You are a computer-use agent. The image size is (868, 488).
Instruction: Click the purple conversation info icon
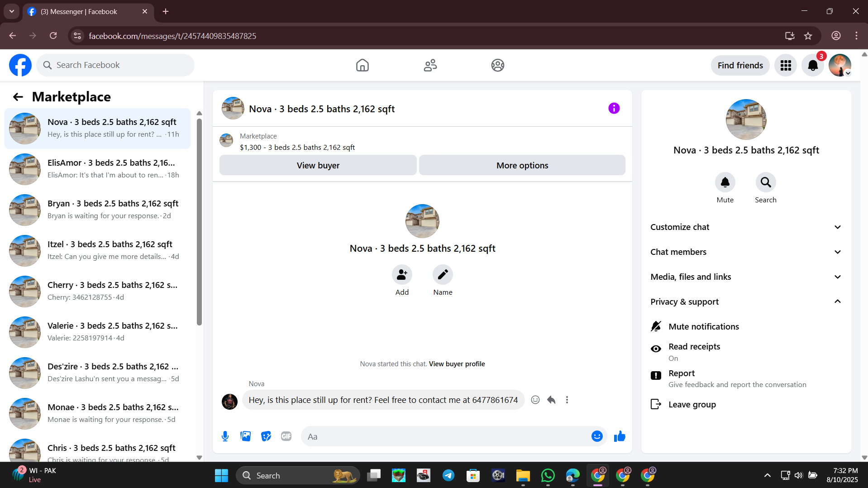(x=614, y=108)
